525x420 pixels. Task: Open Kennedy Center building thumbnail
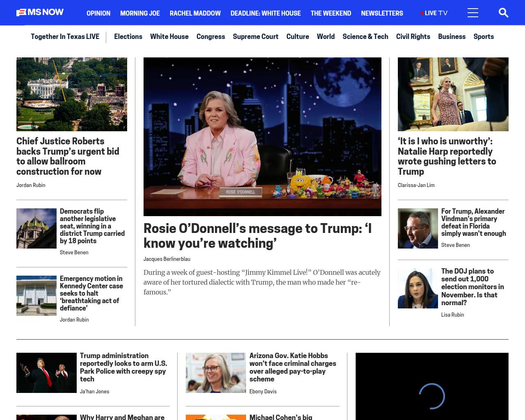pos(37,296)
